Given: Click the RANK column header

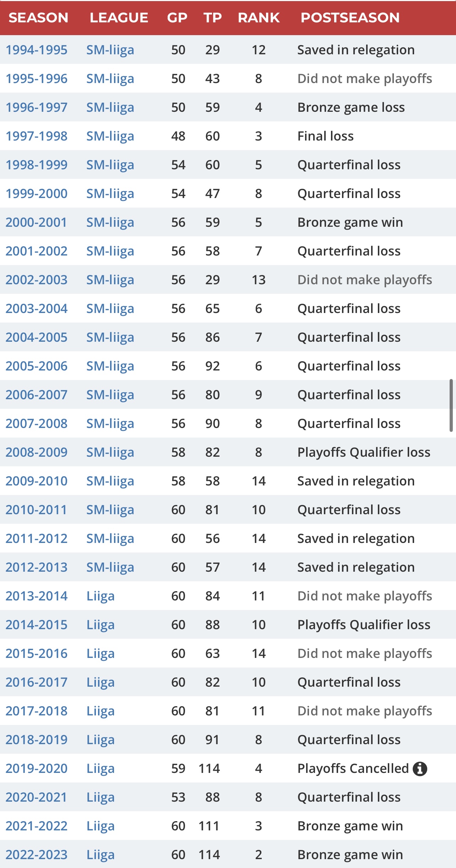Looking at the screenshot, I should click(259, 18).
